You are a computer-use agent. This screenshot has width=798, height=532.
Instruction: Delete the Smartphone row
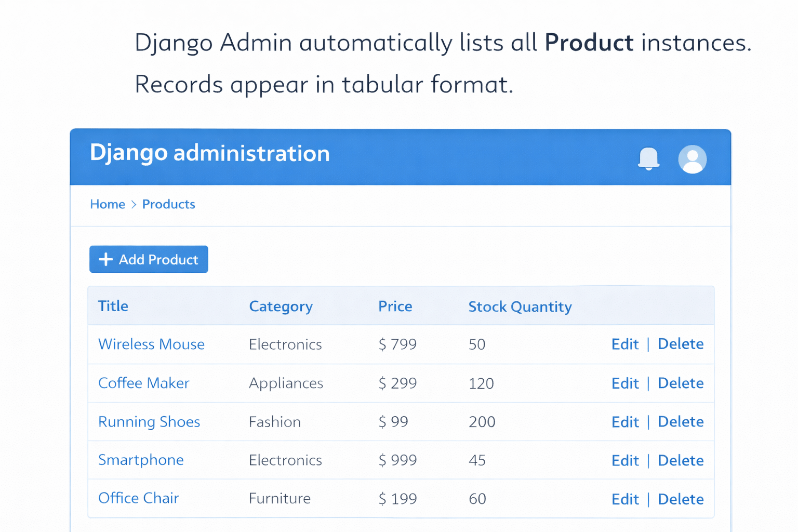[x=681, y=461]
